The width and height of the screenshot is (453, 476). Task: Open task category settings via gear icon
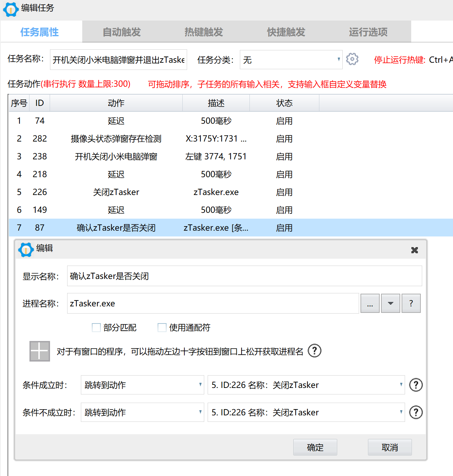352,59
